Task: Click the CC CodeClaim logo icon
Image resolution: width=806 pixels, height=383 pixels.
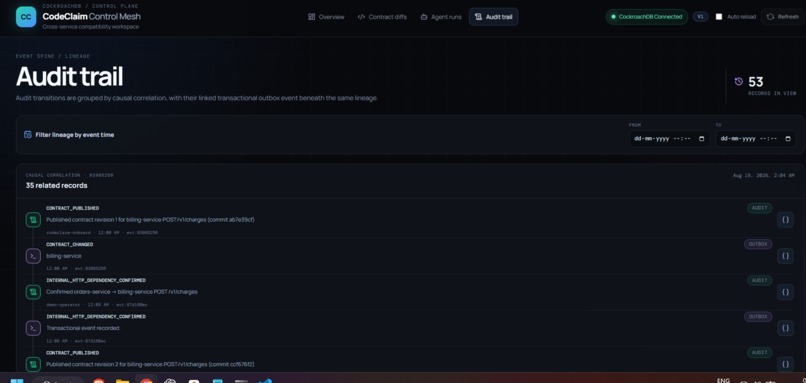Action: coord(26,17)
